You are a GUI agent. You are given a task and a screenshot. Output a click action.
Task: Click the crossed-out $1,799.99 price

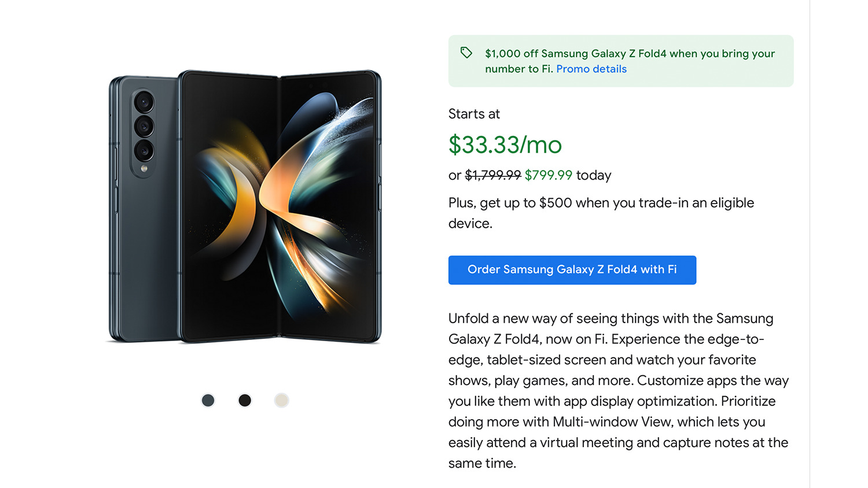tap(492, 175)
